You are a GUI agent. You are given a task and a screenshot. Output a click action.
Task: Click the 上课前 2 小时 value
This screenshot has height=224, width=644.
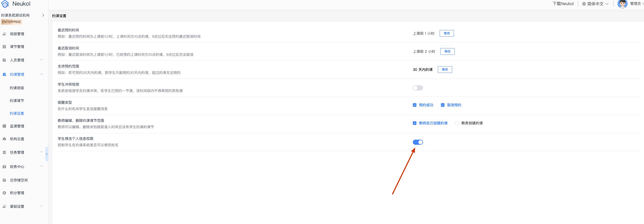pos(424,51)
